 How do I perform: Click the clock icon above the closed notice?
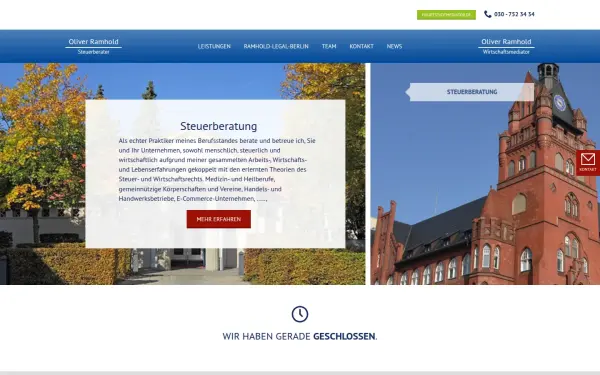[300, 314]
